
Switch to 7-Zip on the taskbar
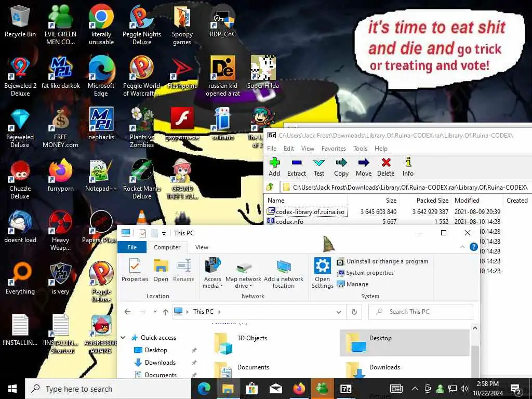[345, 389]
